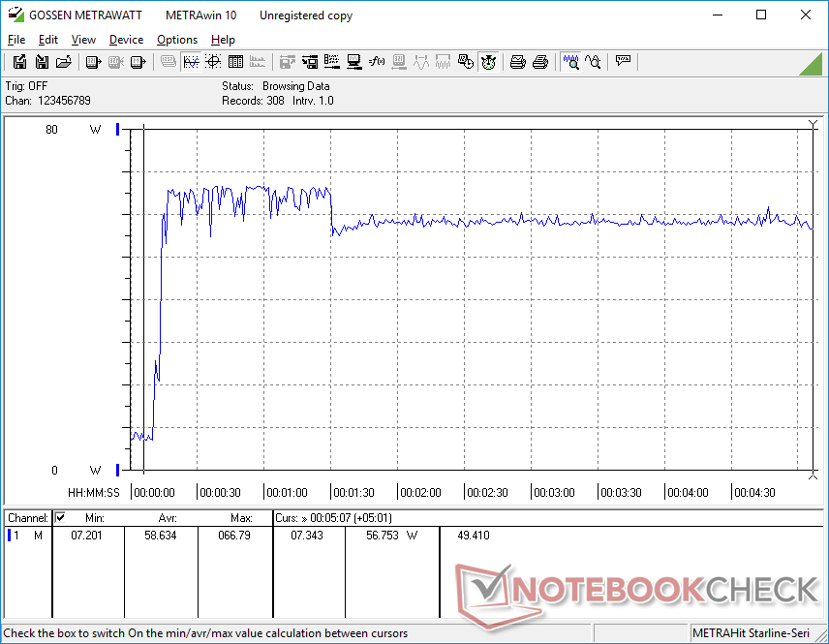Maximize the METRAwin 10 window
Viewport: 829px width, 644px height.
point(761,15)
